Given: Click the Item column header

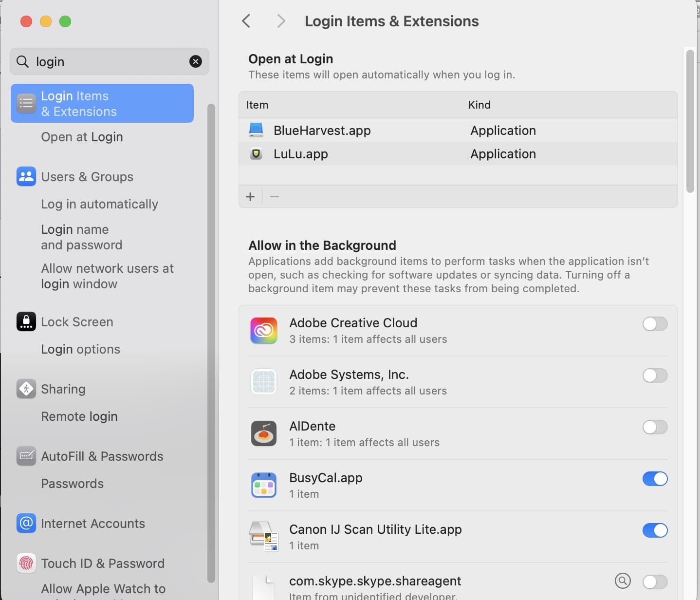Looking at the screenshot, I should coord(257,105).
